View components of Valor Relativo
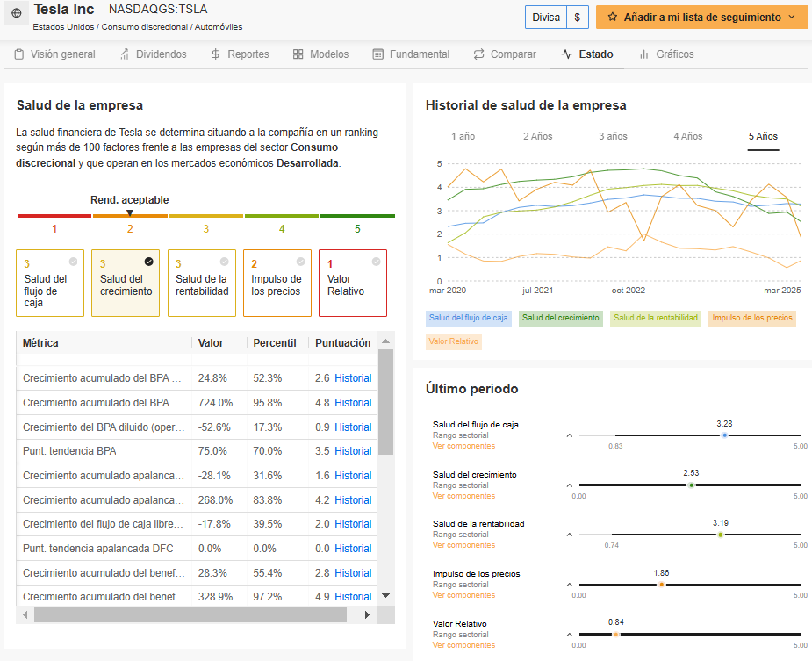 (464, 645)
